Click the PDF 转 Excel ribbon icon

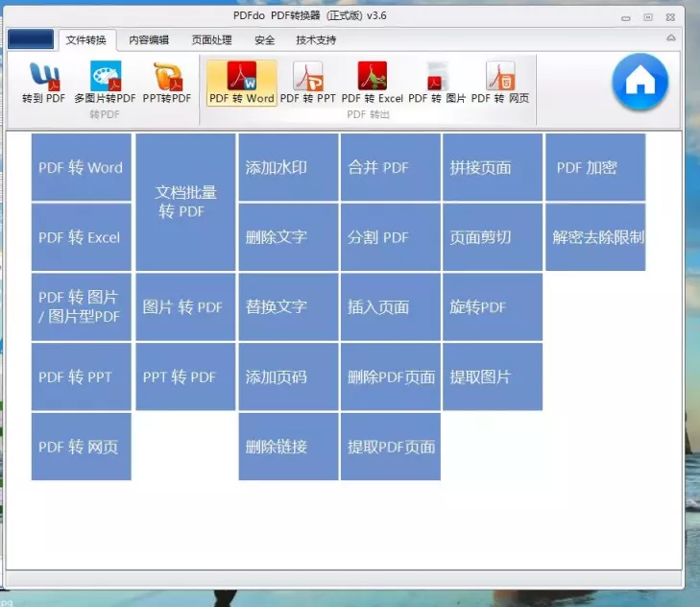(x=372, y=83)
